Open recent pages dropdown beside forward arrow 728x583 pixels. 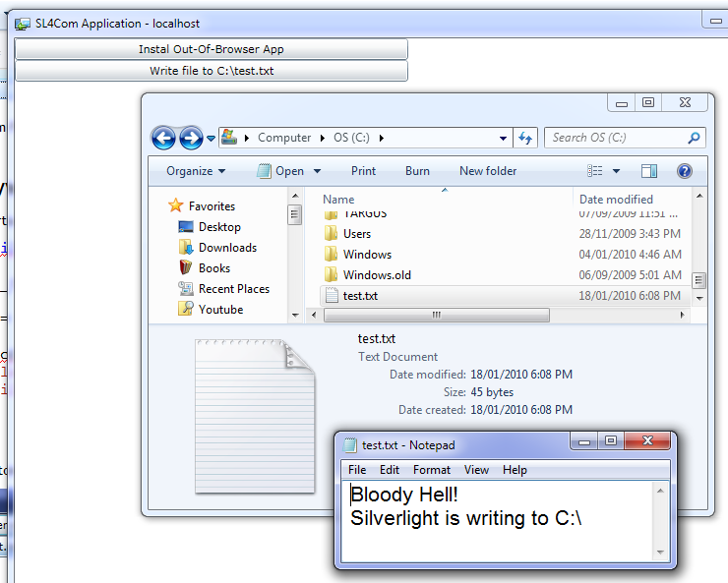pyautogui.click(x=211, y=139)
